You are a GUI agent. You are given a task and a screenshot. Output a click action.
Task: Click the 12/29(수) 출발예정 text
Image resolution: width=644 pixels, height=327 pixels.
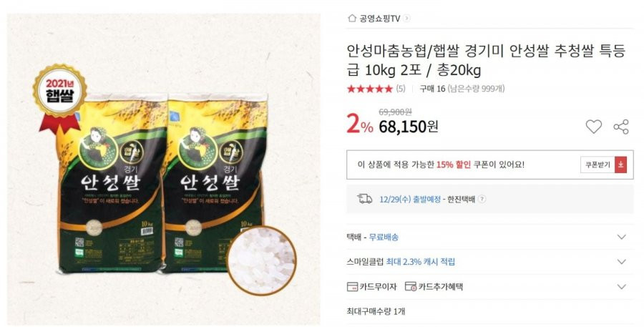[410, 199]
